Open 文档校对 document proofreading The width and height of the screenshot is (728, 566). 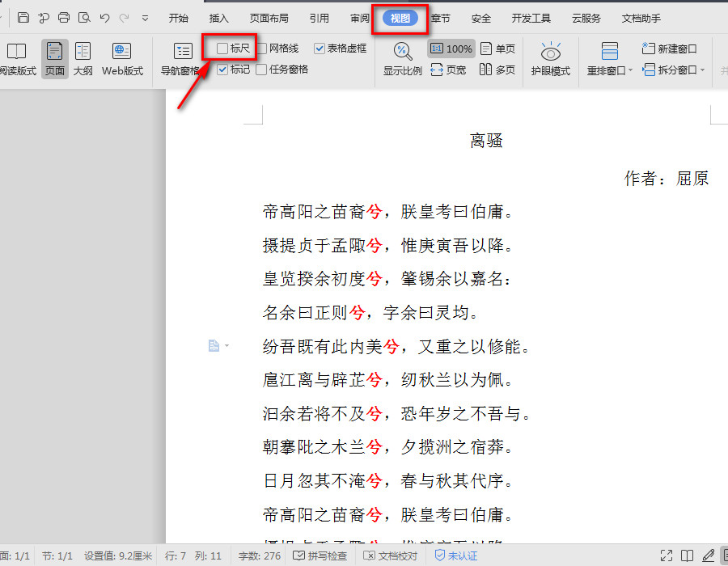[391, 555]
